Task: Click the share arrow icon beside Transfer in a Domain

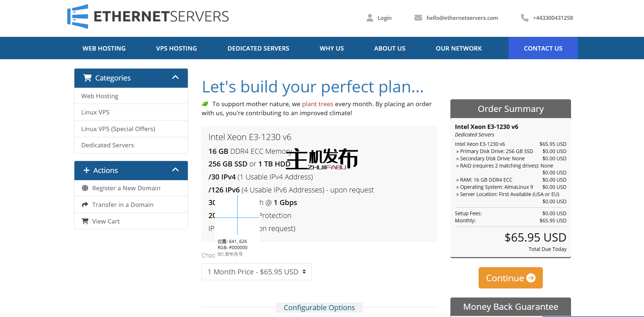Action: click(x=85, y=204)
